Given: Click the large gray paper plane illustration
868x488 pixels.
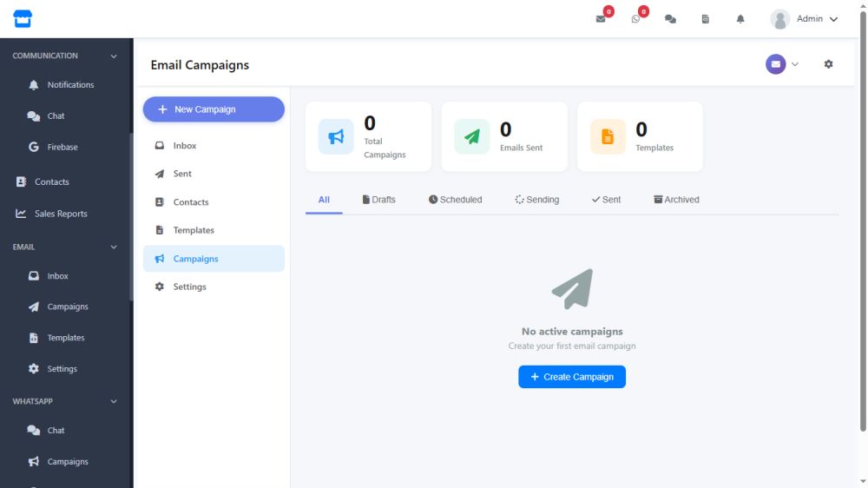Looking at the screenshot, I should [572, 289].
